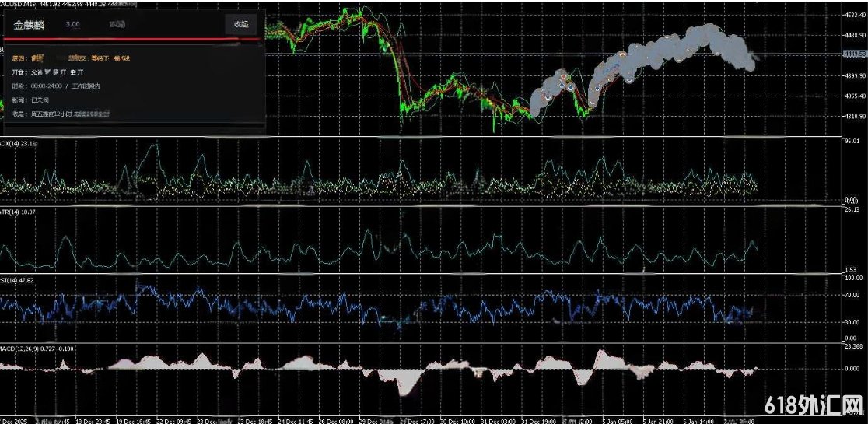Image resolution: width=868 pixels, height=424 pixels.
Task: Click the ADX(14) indicator label
Action: [x=19, y=143]
